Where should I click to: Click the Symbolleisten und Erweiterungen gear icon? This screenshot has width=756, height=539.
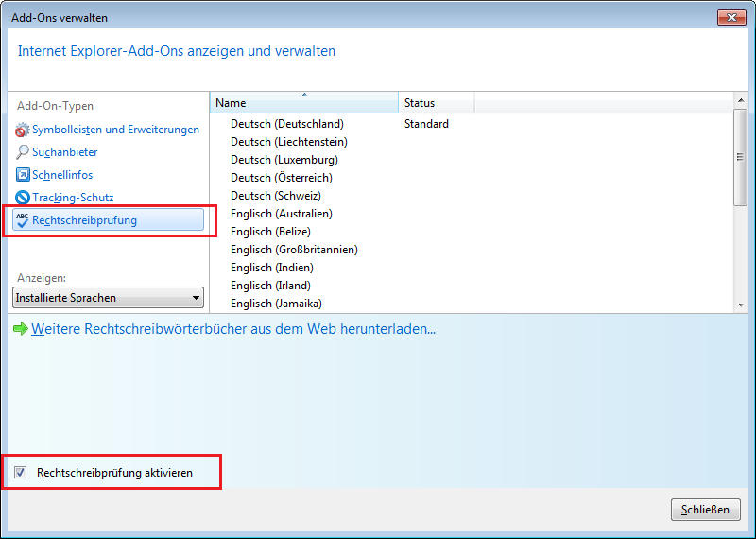[x=22, y=130]
